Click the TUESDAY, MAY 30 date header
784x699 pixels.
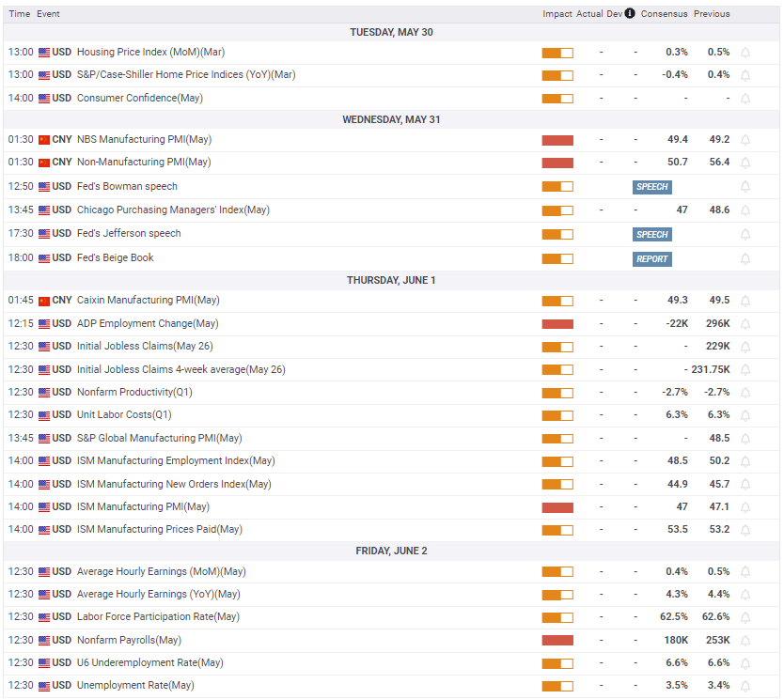[x=391, y=33]
